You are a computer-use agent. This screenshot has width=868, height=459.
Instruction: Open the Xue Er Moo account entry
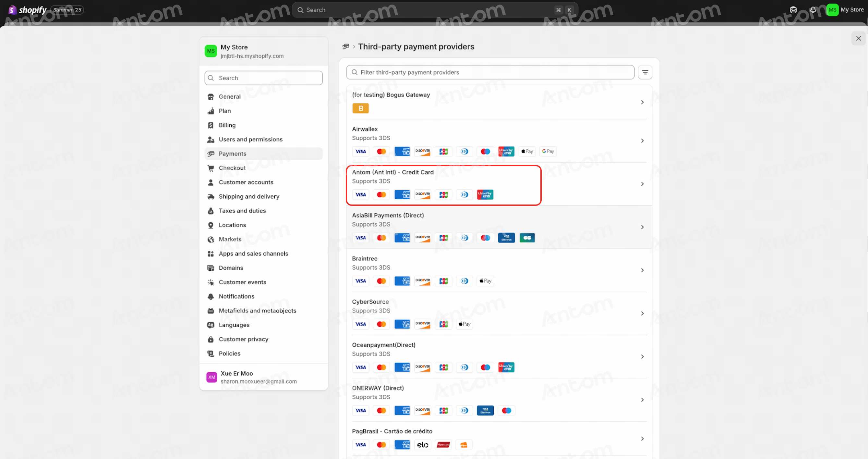point(263,377)
